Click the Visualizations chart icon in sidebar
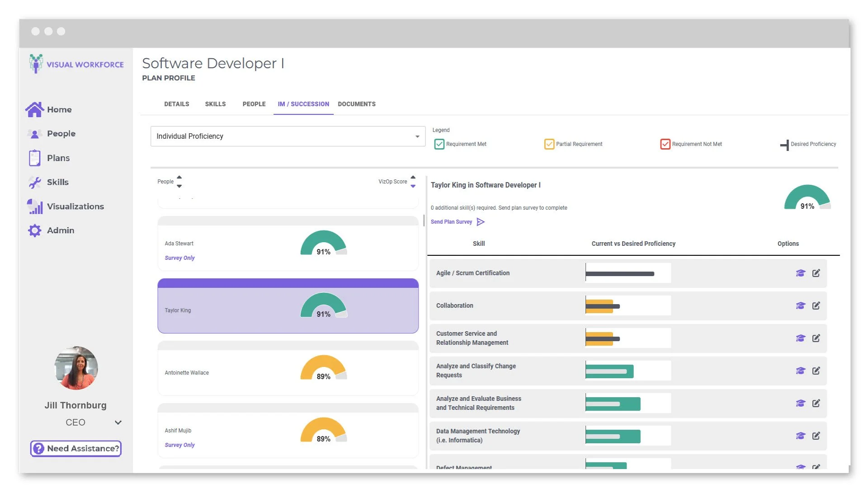 35,207
